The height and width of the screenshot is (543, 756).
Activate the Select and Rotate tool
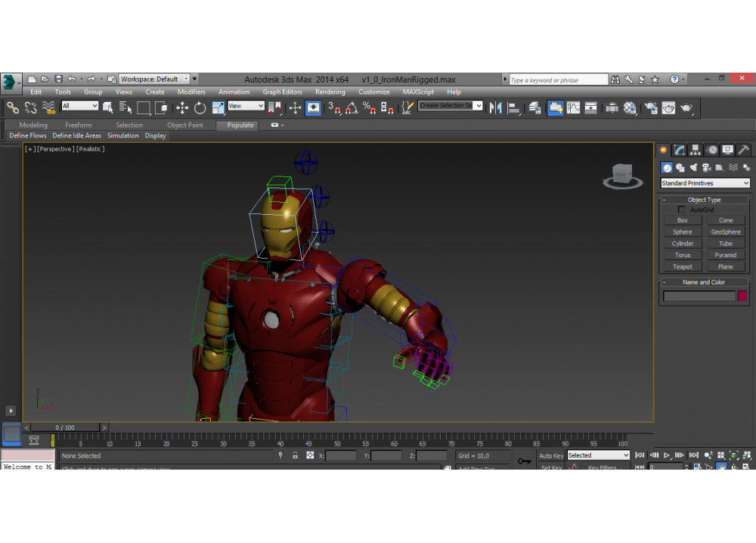click(x=200, y=107)
